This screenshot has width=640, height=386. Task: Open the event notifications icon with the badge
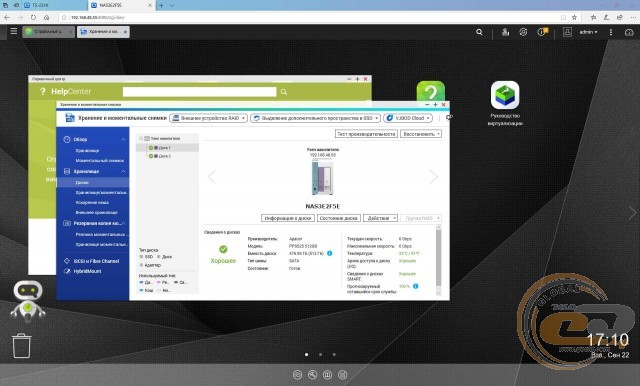(x=542, y=31)
